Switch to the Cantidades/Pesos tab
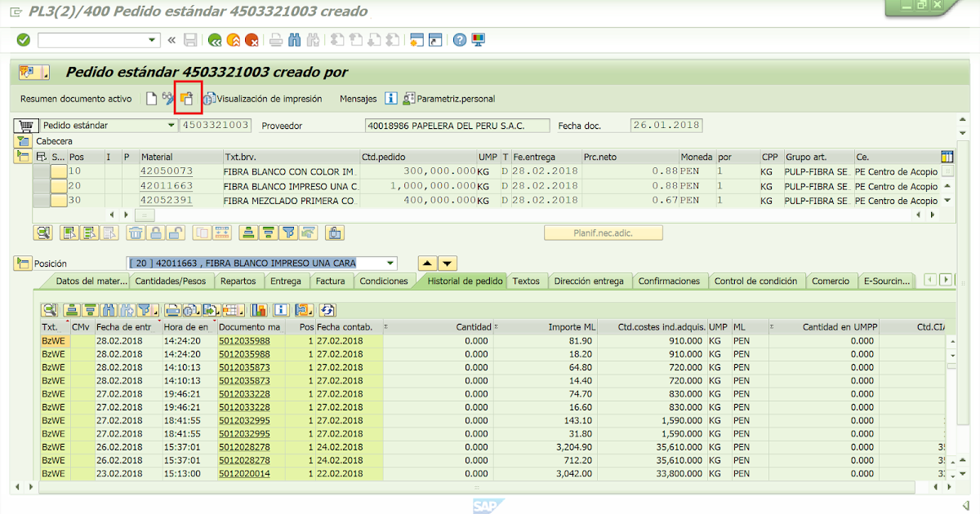Screen dimensions: 980x514 pyautogui.click(x=173, y=281)
